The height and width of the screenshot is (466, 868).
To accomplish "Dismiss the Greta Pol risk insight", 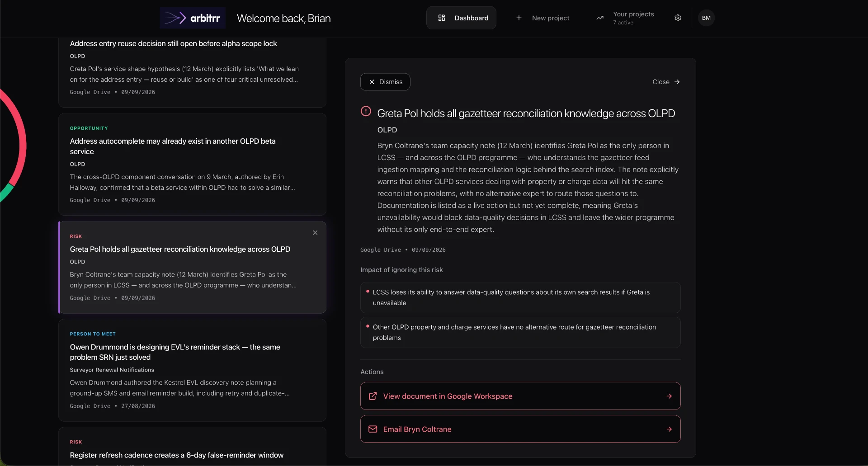I will (x=385, y=82).
